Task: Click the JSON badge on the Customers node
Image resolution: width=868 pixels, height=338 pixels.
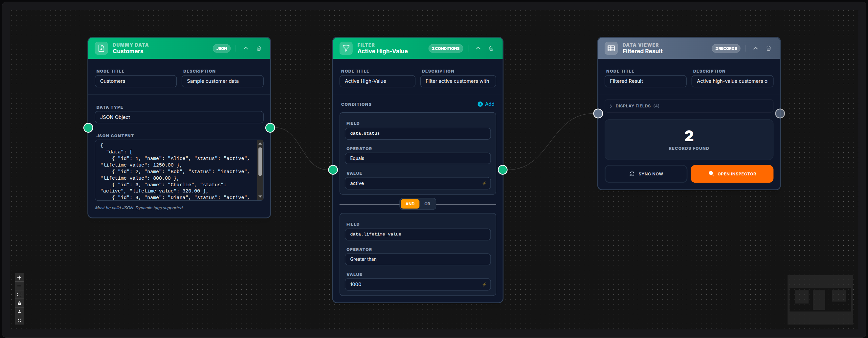Action: coord(221,48)
